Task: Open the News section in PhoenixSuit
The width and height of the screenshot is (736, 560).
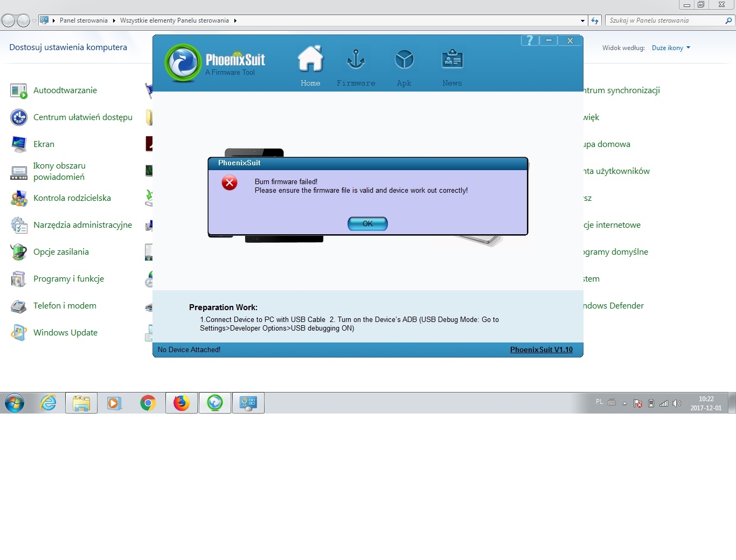Action: click(452, 67)
